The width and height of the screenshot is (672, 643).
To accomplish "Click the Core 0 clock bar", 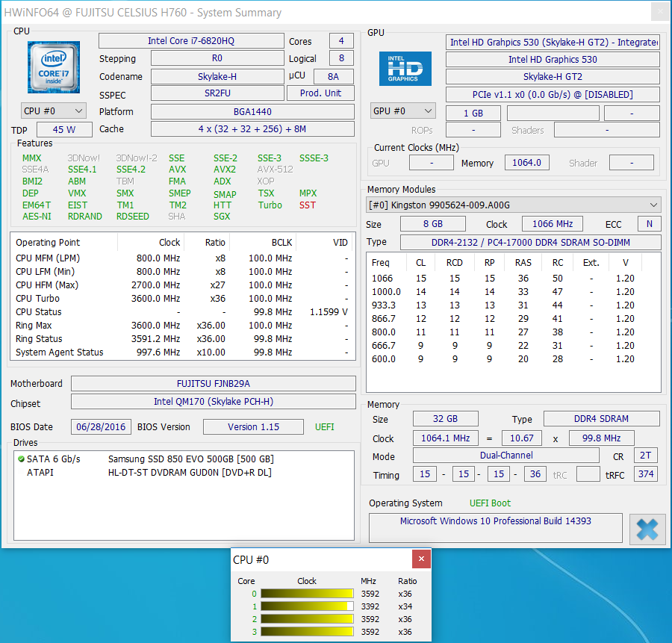I will (307, 594).
